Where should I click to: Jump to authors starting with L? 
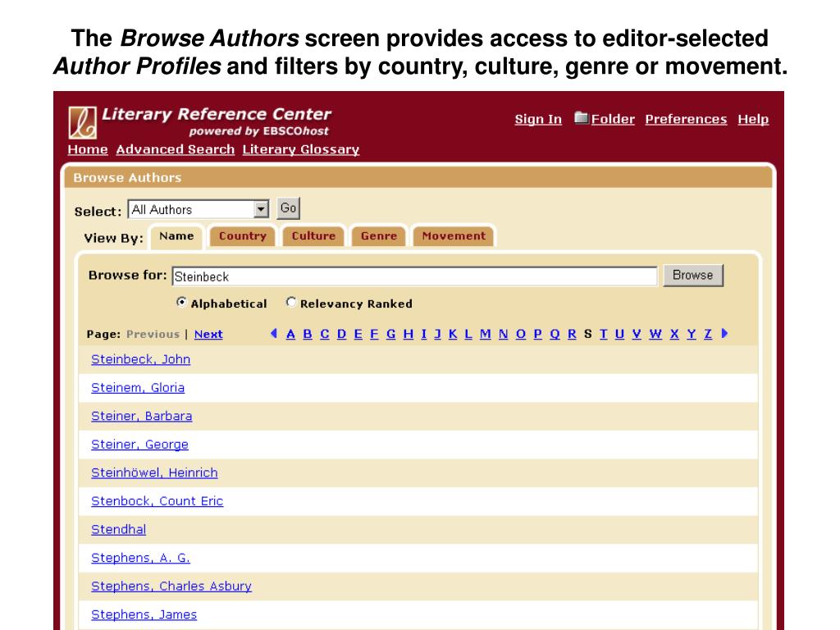click(x=468, y=334)
